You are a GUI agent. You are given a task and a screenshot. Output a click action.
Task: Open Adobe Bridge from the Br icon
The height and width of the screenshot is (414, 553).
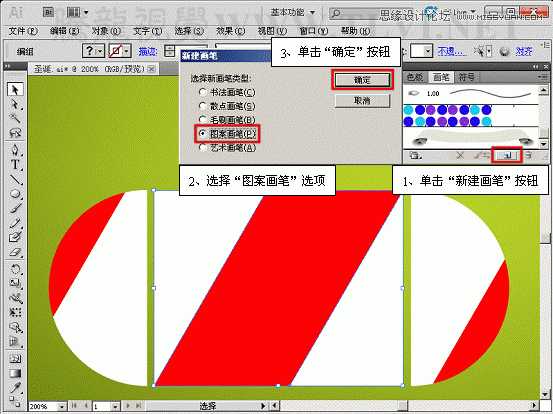pyautogui.click(x=49, y=13)
